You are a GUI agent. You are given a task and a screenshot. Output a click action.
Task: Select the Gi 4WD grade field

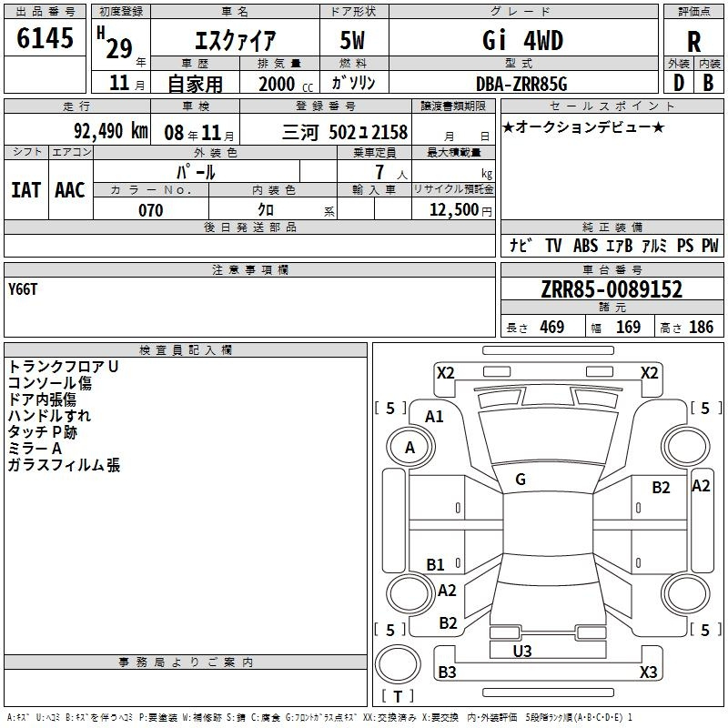(522, 41)
